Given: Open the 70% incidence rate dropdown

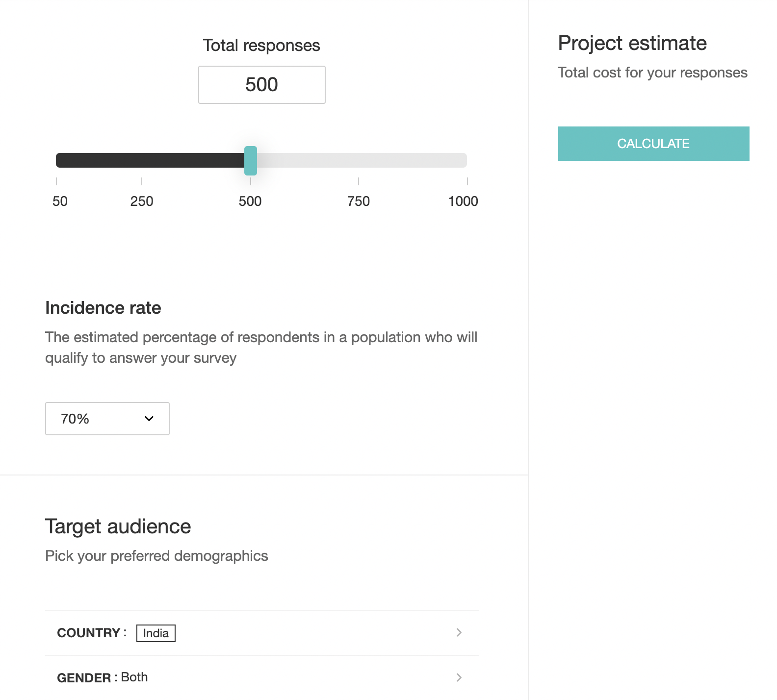Looking at the screenshot, I should click(x=107, y=419).
